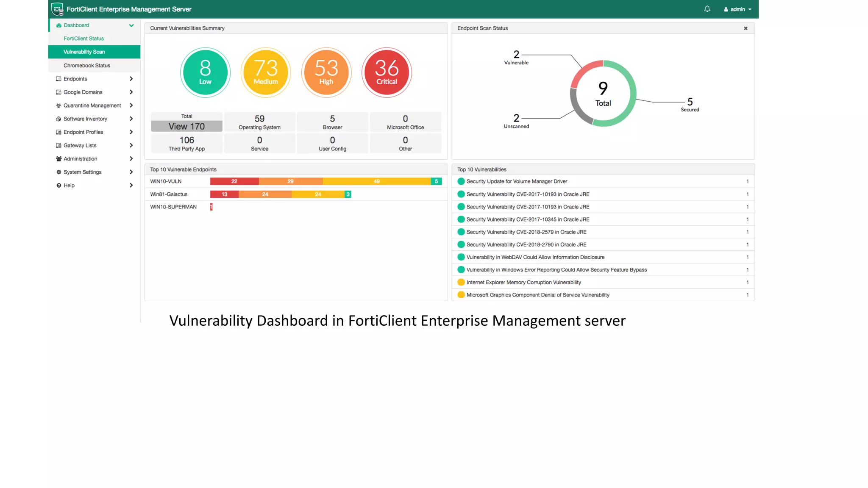Screen dimensions: 868x488
Task: Click the Software Inventory icon
Action: [58, 119]
